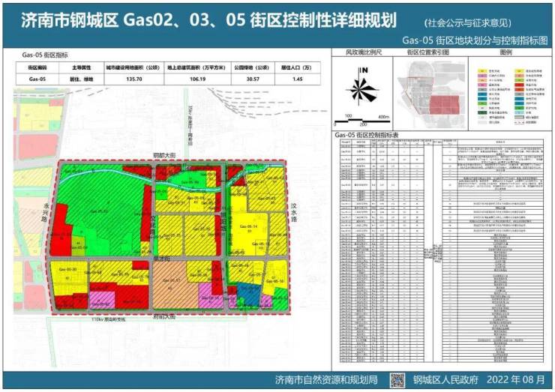
Task: Click the 街区位置索引图 panel heading
Action: point(428,52)
